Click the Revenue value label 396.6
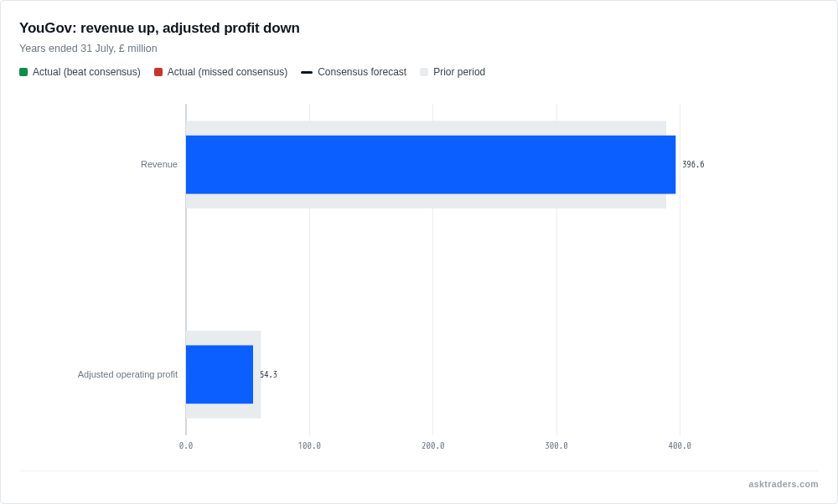Screen dimensions: 838x504 [693, 164]
